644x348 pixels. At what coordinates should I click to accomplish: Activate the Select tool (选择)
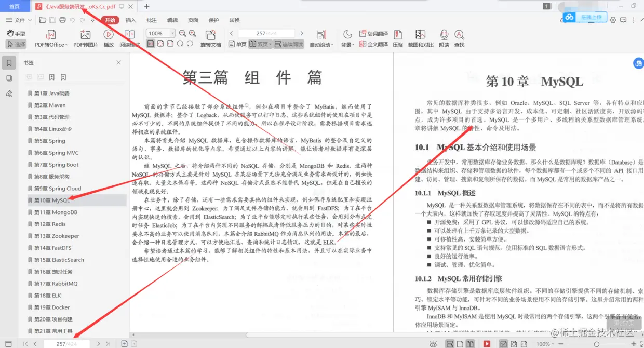[x=16, y=44]
